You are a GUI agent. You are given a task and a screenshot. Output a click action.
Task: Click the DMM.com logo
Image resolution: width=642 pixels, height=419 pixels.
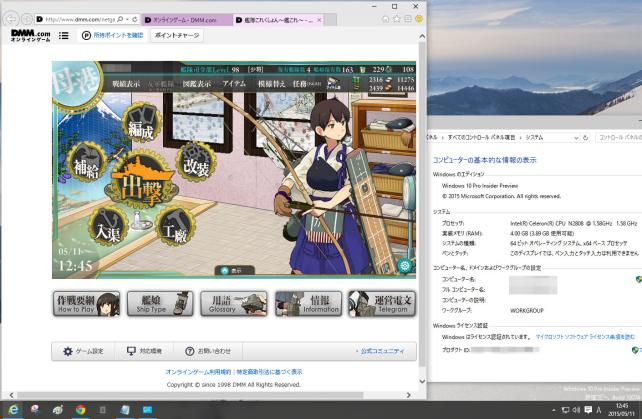30,35
